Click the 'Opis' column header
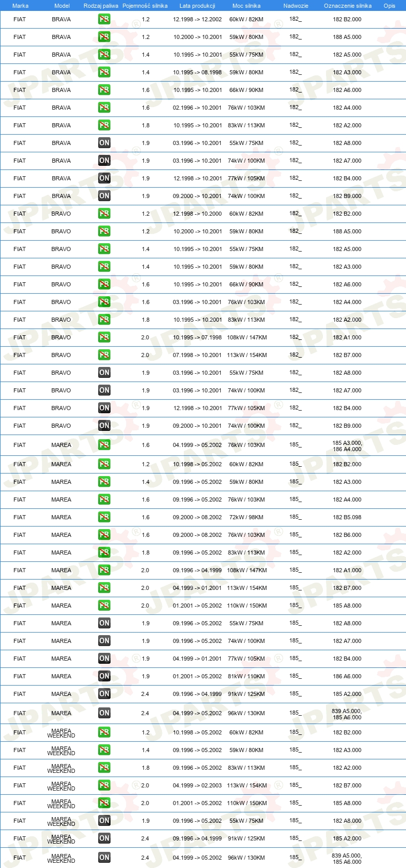The width and height of the screenshot is (406, 868). (389, 6)
